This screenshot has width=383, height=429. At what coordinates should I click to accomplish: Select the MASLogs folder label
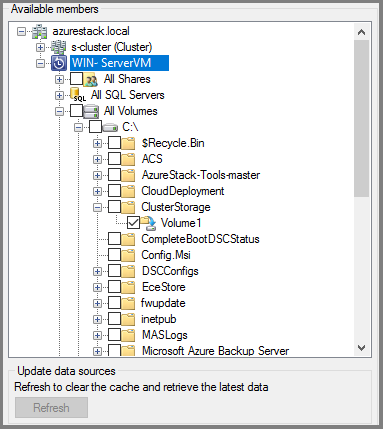(x=165, y=335)
